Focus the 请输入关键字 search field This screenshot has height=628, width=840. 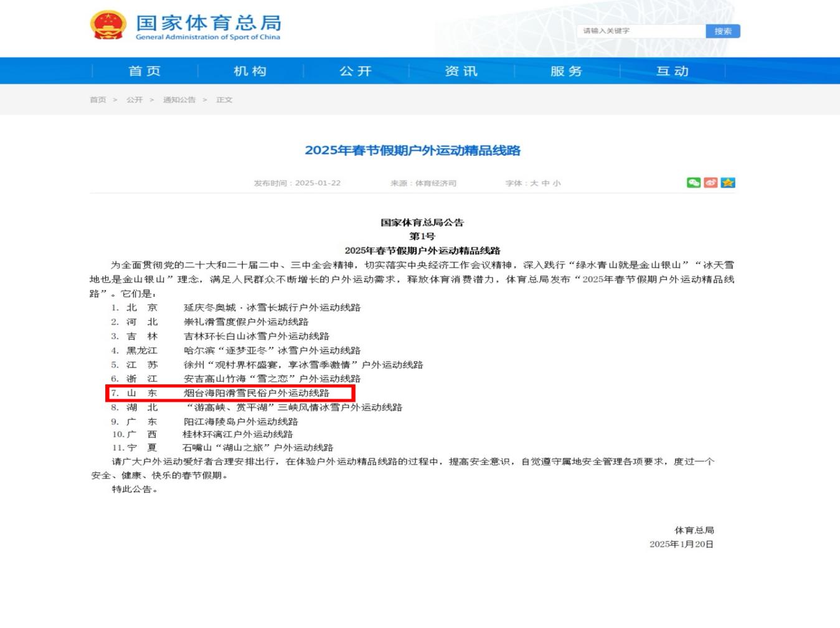(x=641, y=31)
